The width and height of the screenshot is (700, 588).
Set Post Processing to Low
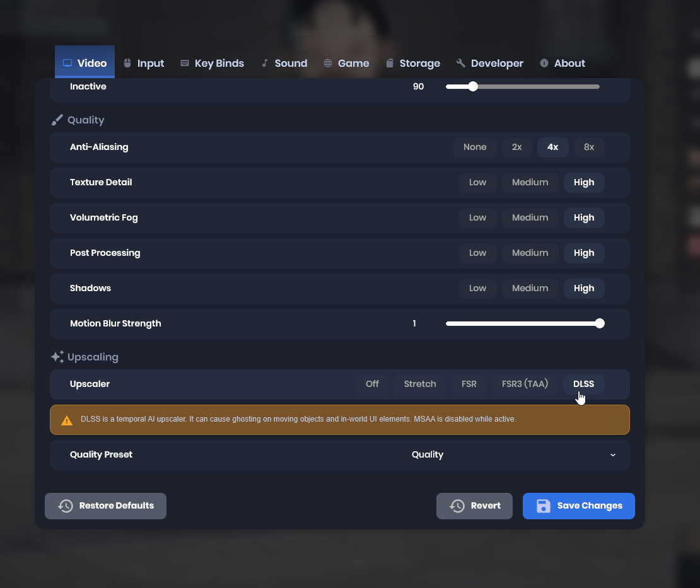coord(477,253)
